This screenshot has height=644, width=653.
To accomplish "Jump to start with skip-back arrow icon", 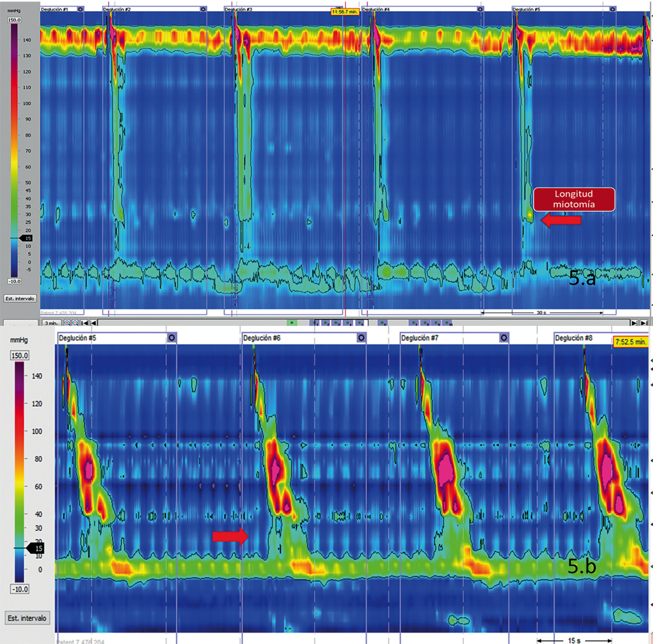I will [x=85, y=323].
